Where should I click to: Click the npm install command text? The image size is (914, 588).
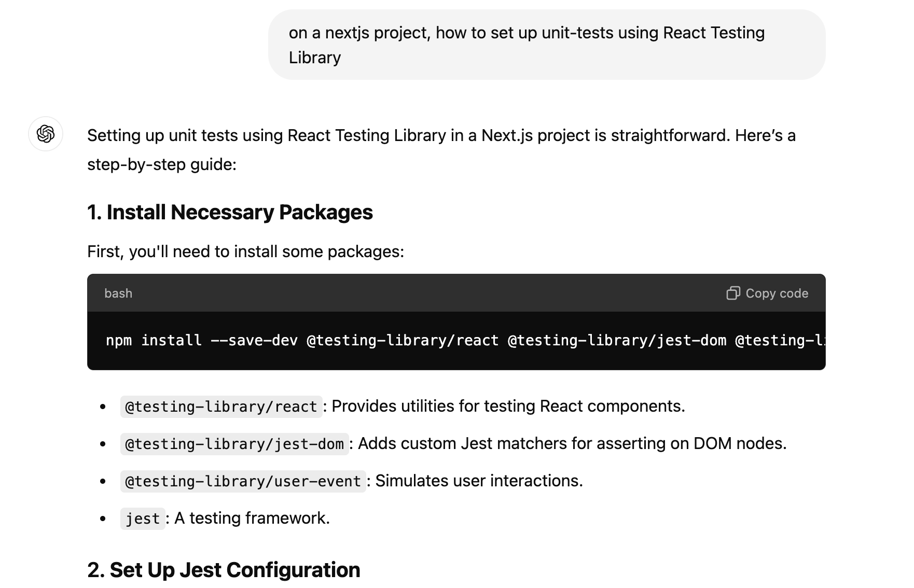465,341
